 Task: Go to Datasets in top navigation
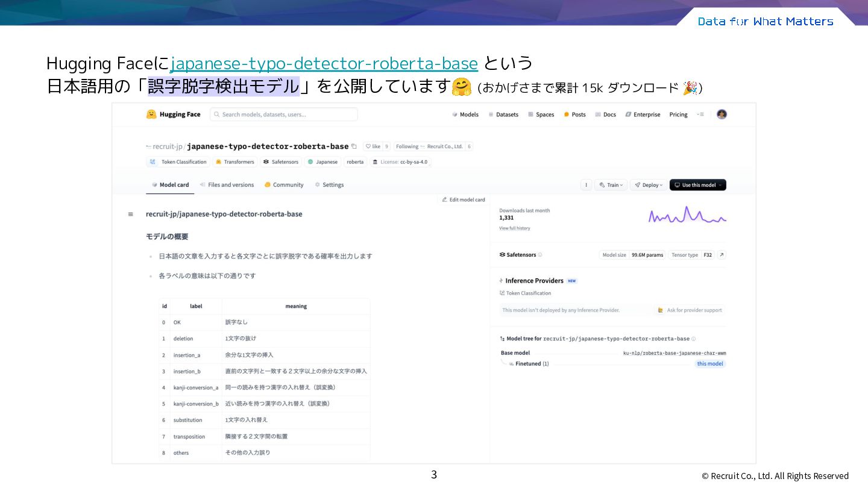tap(503, 114)
